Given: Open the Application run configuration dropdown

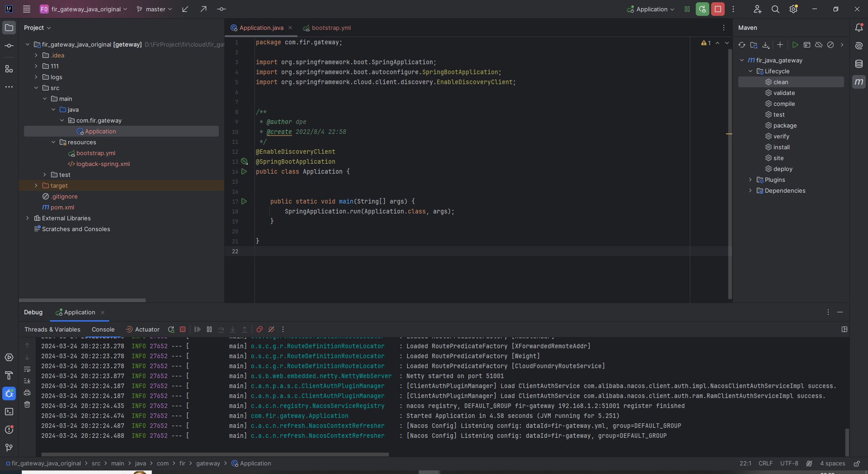Looking at the screenshot, I should [651, 9].
